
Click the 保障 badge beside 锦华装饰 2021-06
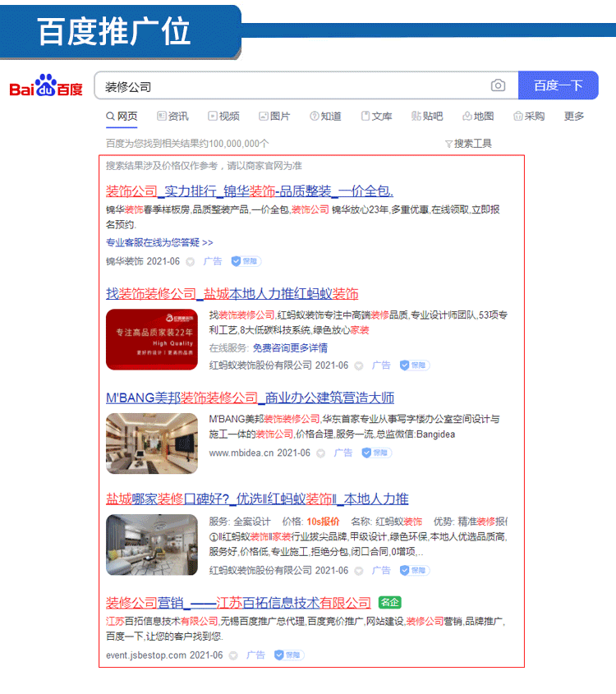tap(246, 261)
